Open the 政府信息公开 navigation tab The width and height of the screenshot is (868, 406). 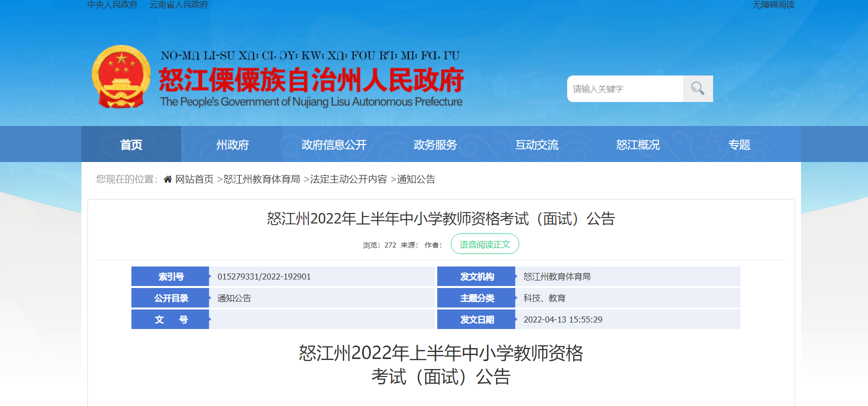click(334, 144)
